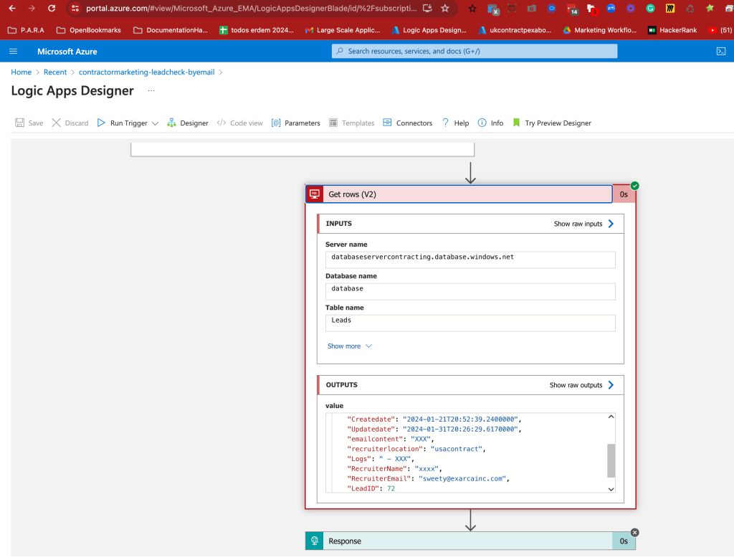Focus the Azure search resources box

[x=475, y=51]
